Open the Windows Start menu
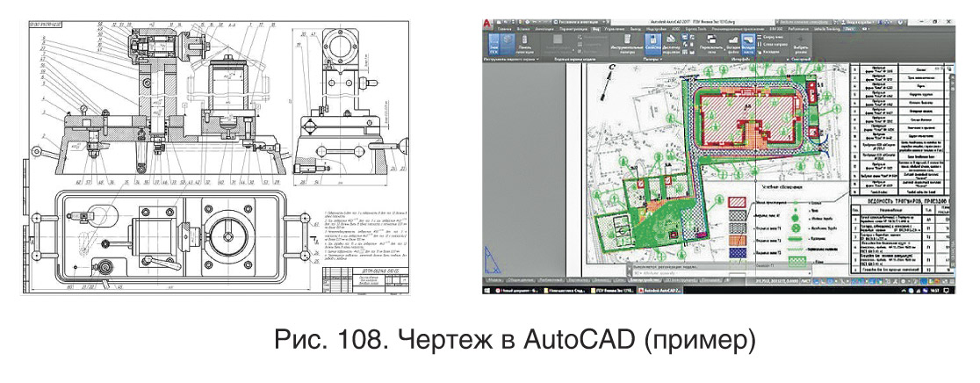The image size is (980, 383). tap(486, 291)
